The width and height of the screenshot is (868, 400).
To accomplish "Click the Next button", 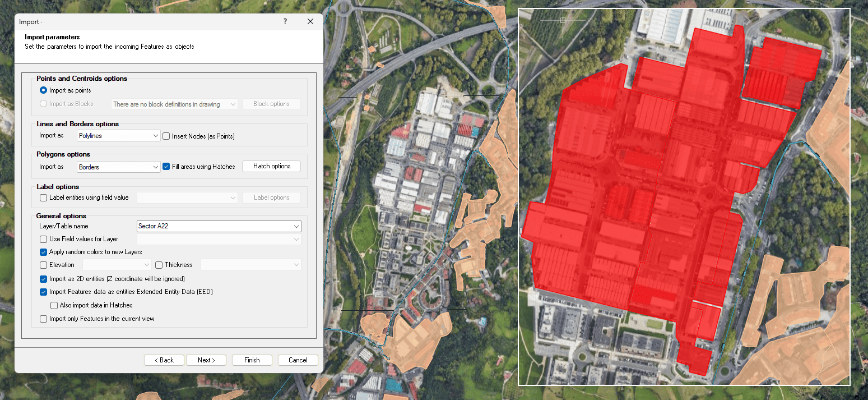I will [206, 360].
